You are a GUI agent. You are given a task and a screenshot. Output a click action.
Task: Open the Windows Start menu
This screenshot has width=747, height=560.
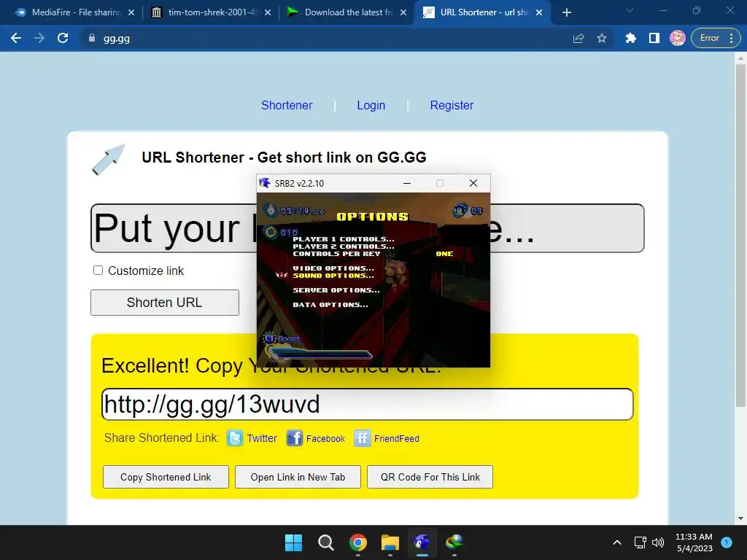293,542
